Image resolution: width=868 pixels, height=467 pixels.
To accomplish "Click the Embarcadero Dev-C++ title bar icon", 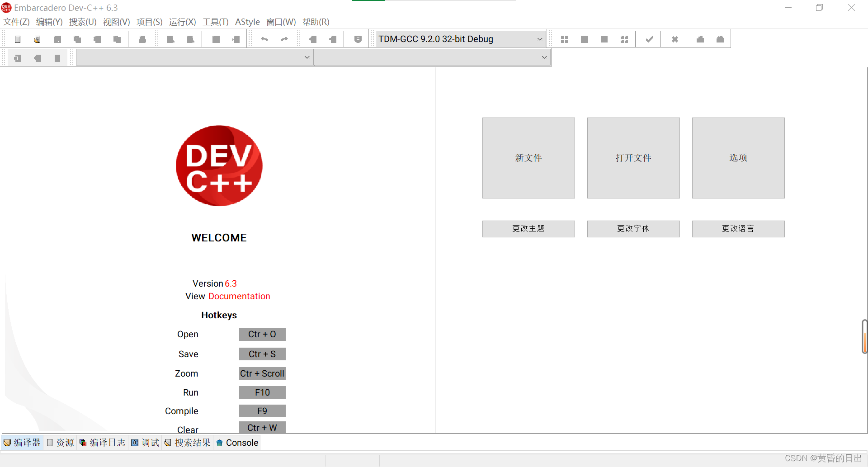I will pyautogui.click(x=6, y=8).
